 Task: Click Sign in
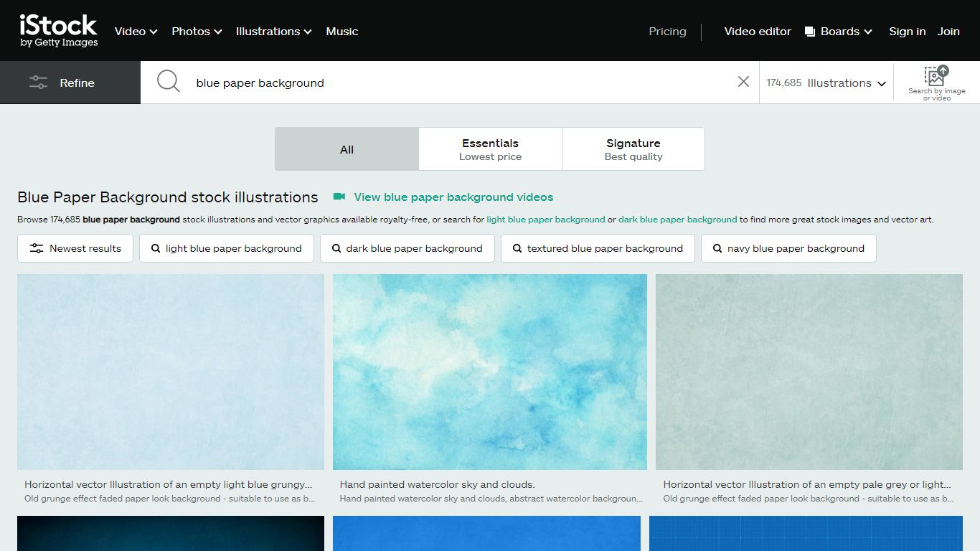tap(908, 32)
